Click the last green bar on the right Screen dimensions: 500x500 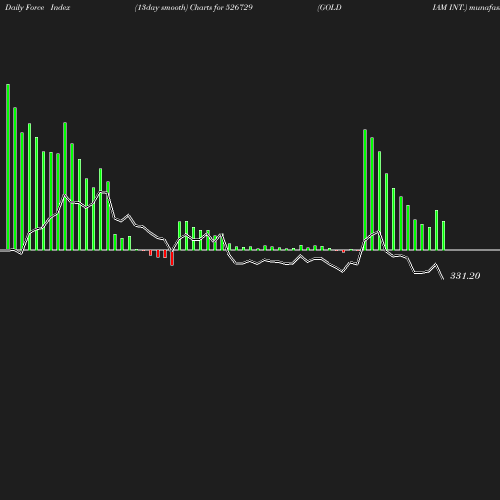point(443,235)
